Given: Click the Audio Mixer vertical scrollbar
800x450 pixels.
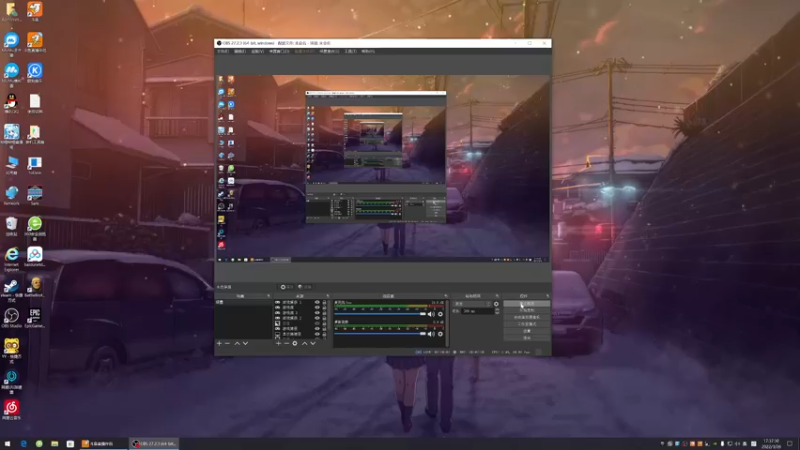Looking at the screenshot, I should (x=447, y=324).
